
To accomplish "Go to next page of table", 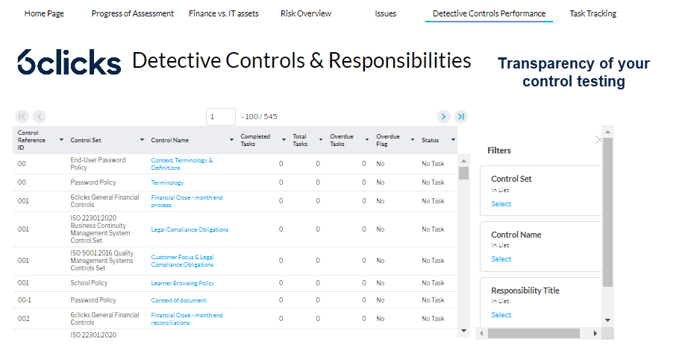I will pos(443,116).
